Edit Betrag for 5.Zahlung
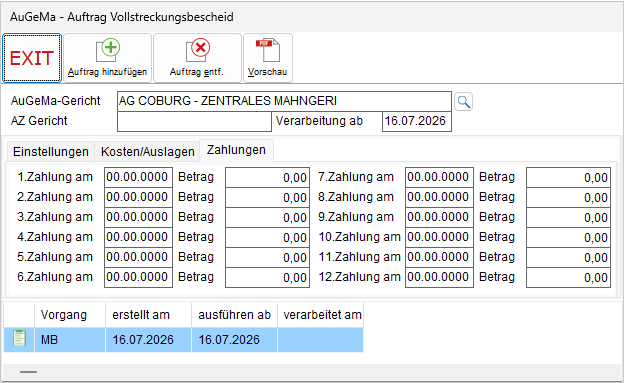 tap(267, 257)
